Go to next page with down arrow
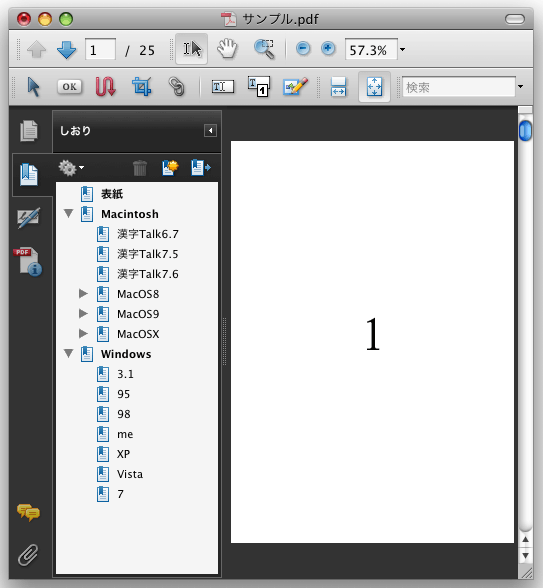 click(x=66, y=50)
